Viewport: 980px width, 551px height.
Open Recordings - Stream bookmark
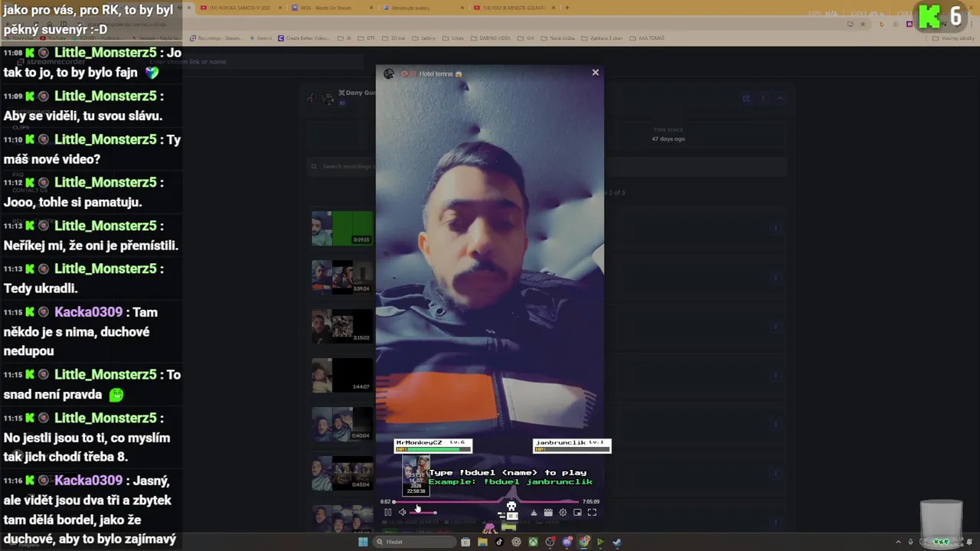point(215,38)
